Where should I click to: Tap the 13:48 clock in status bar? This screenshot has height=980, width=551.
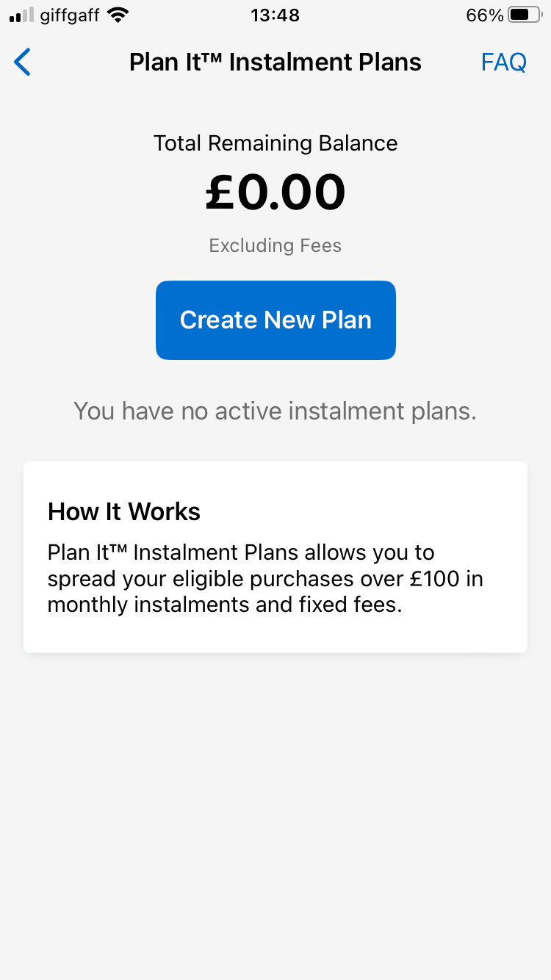click(x=275, y=15)
